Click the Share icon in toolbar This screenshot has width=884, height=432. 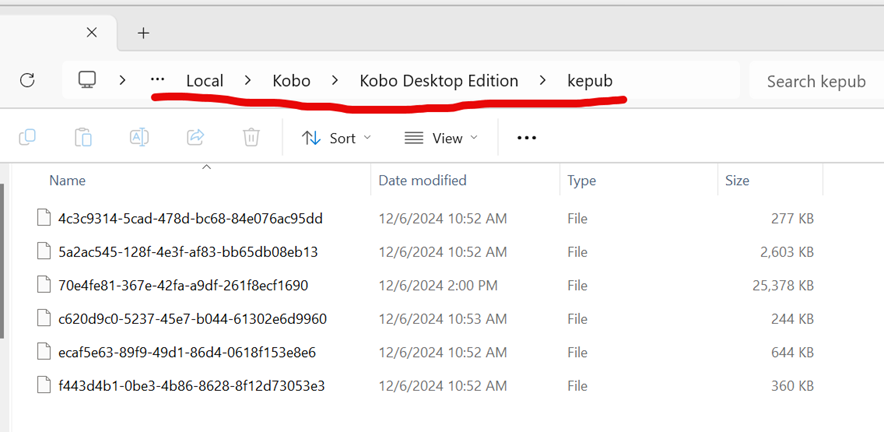196,137
